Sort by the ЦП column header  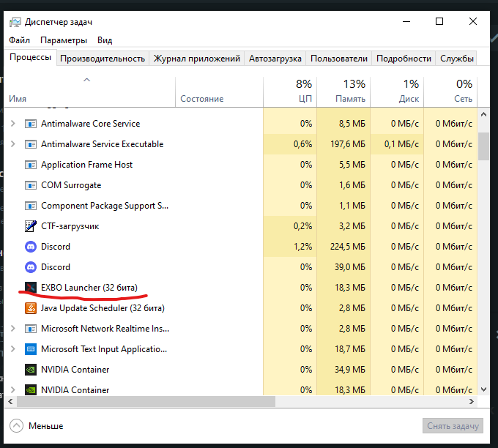(290, 92)
